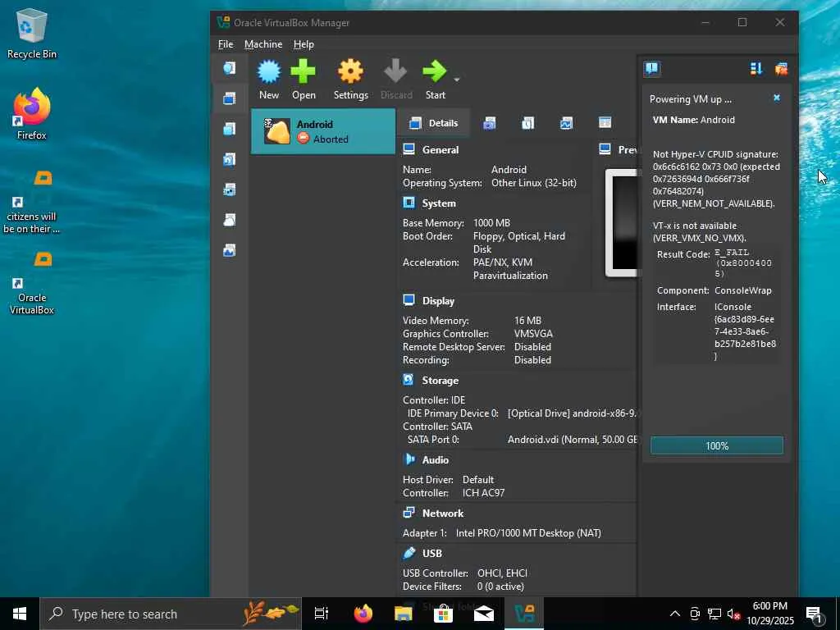840x630 pixels.
Task: Select the Home sidebar icon at the top
Action: (x=230, y=68)
